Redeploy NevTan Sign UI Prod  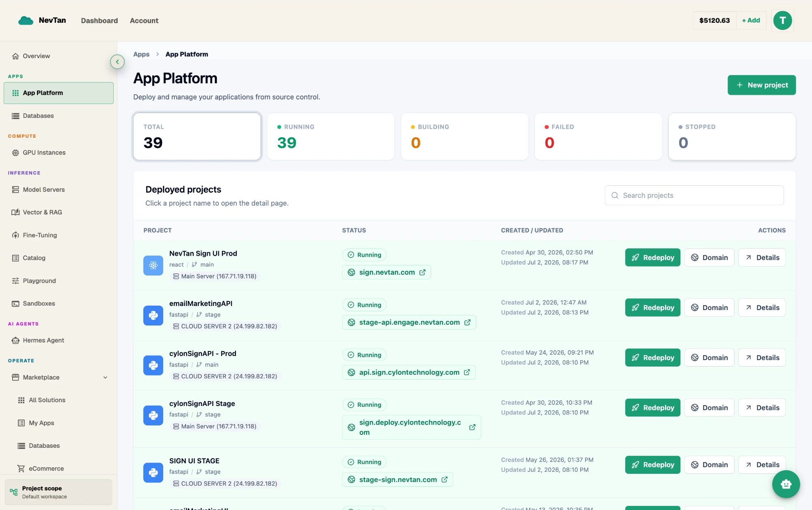point(652,258)
